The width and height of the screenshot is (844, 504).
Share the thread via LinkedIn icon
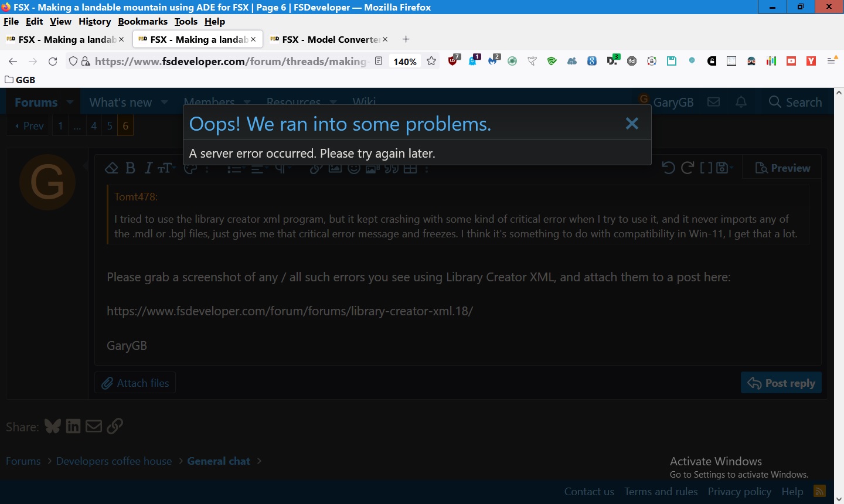(x=73, y=426)
